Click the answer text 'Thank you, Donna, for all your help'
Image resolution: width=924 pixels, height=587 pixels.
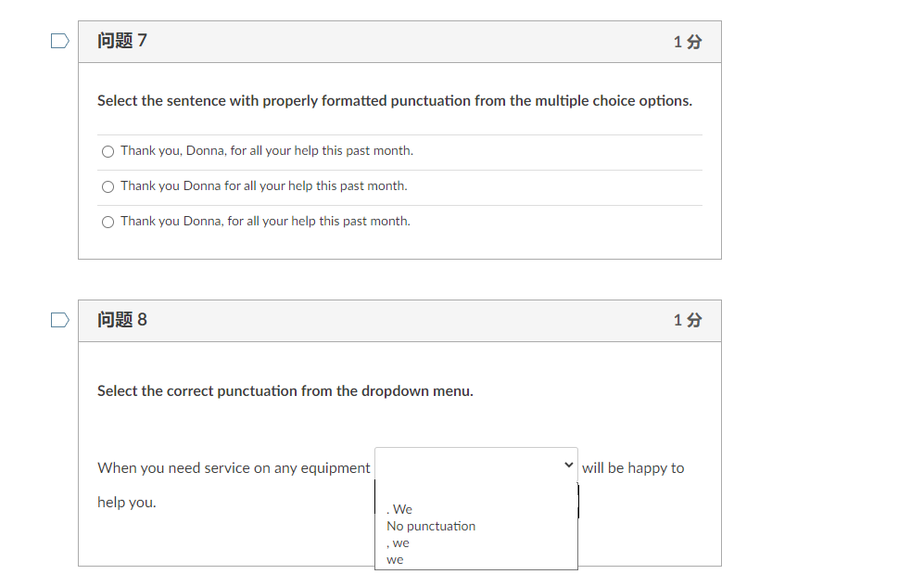tap(267, 150)
